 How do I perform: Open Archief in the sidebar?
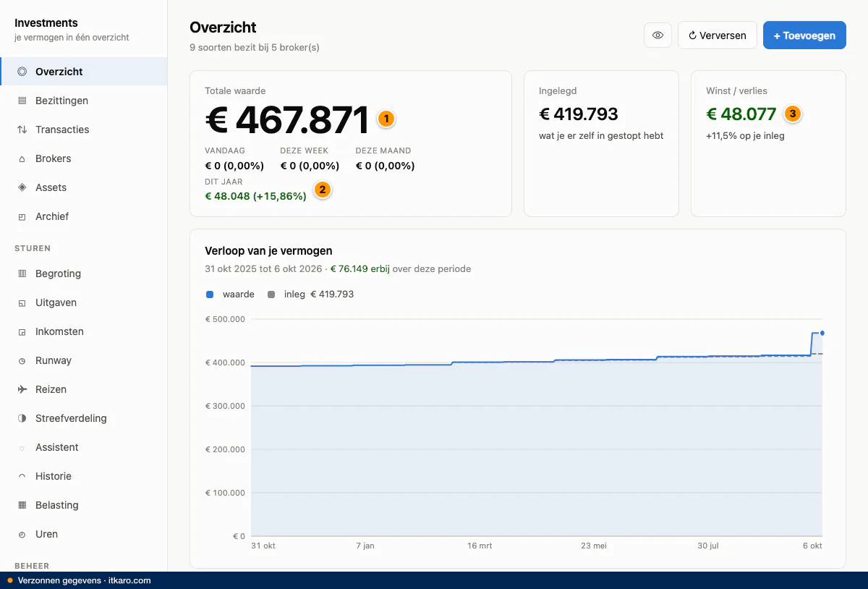click(84, 216)
